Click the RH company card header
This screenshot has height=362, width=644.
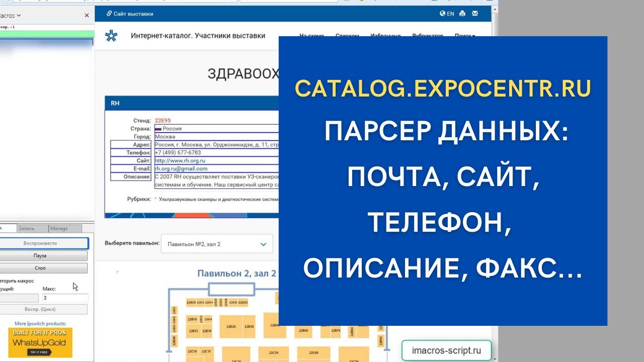point(192,103)
